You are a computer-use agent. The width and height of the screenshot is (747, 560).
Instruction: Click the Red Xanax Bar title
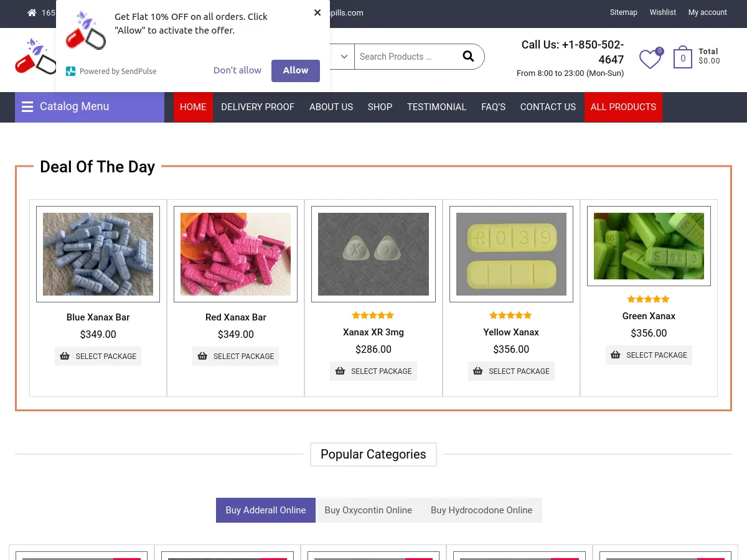tap(236, 317)
